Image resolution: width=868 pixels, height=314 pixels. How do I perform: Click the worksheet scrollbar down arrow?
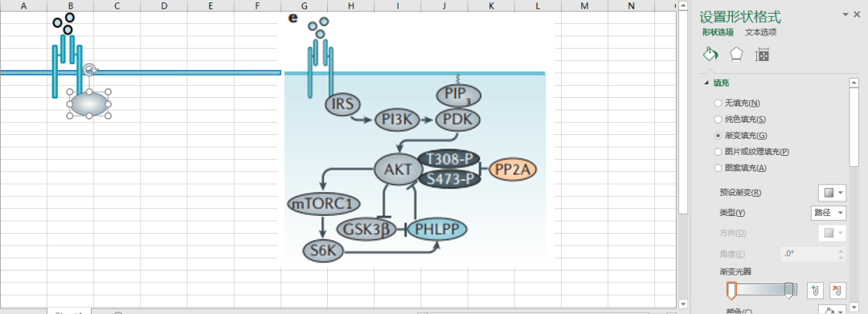pos(683,304)
